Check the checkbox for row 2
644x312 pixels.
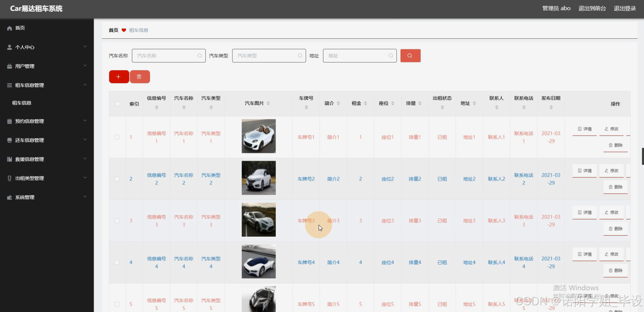[117, 179]
